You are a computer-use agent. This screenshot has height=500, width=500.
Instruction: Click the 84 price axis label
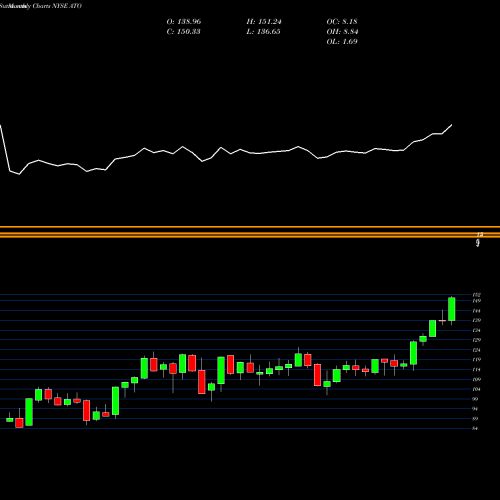point(476,429)
